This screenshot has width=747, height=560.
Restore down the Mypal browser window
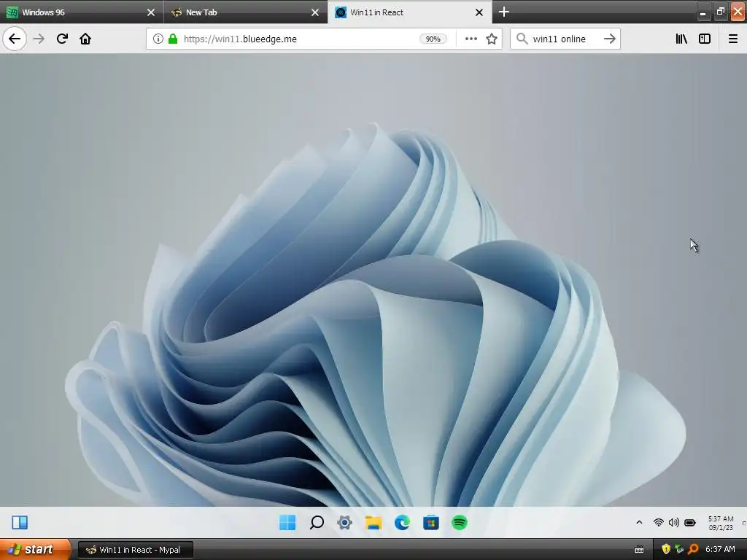click(720, 12)
